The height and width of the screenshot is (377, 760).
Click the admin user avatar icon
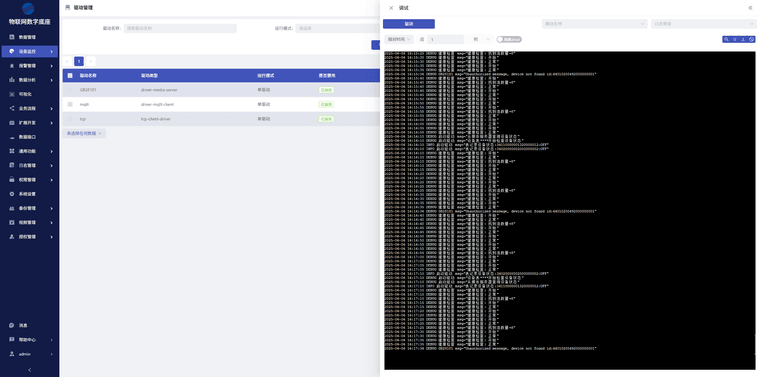(12, 354)
